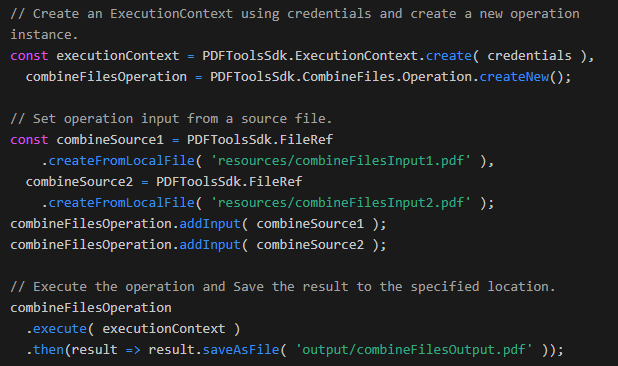Click the 'output/combineFilesOutput.pdf' string
Viewport: 618px width, 366px height.
pos(414,349)
